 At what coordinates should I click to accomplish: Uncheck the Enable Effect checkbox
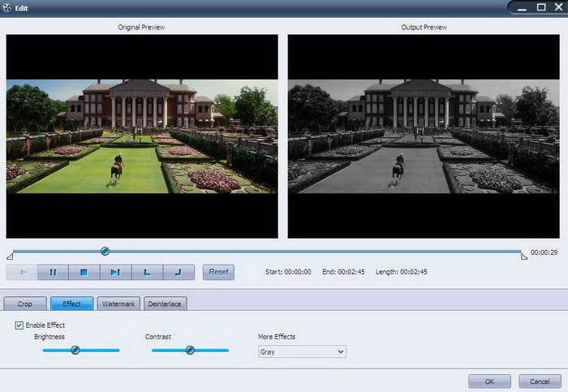(x=19, y=325)
